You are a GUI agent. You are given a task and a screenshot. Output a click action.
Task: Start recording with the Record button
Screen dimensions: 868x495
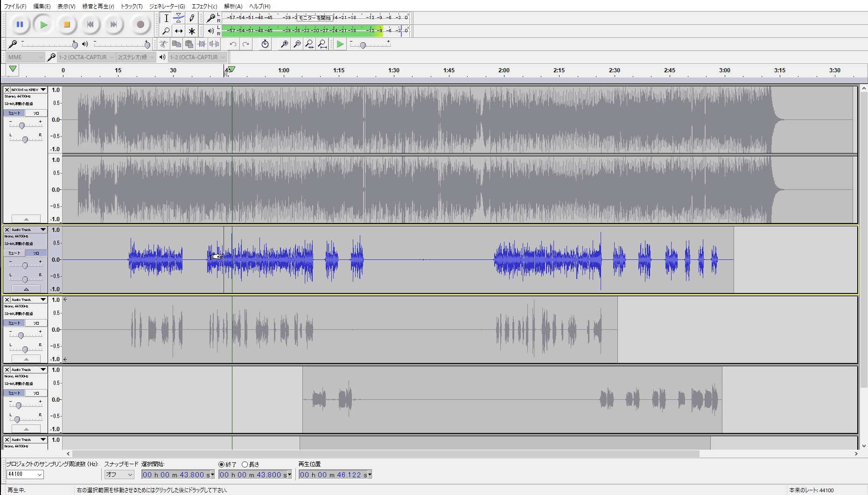tap(140, 24)
